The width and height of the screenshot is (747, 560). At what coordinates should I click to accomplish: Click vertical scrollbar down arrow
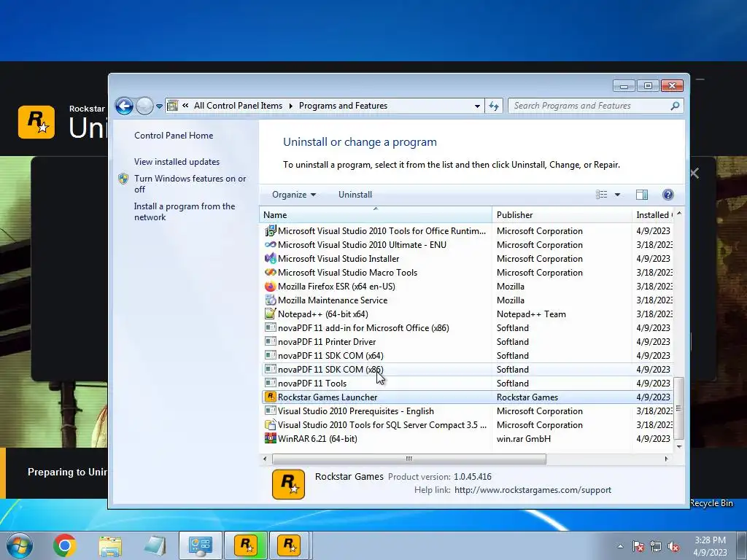pos(679,447)
